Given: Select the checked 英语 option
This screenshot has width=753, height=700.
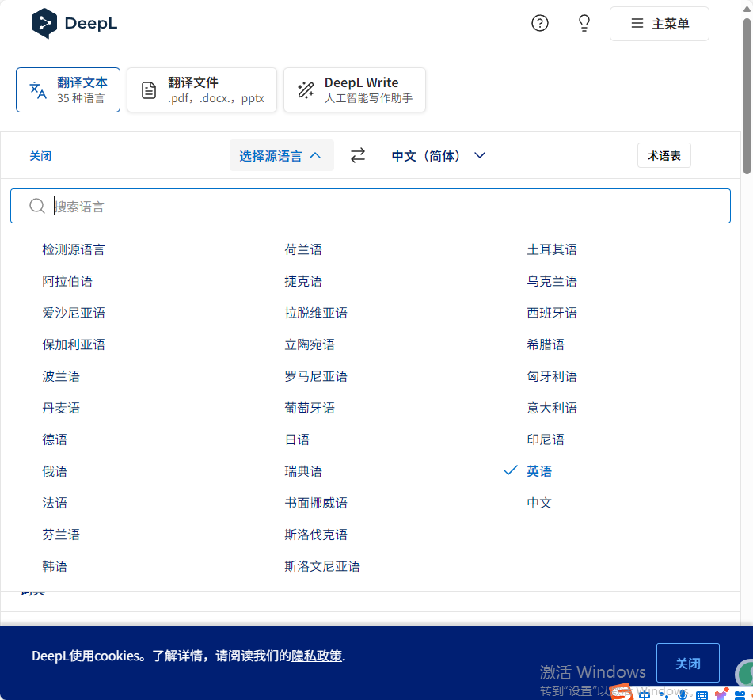Looking at the screenshot, I should (539, 471).
